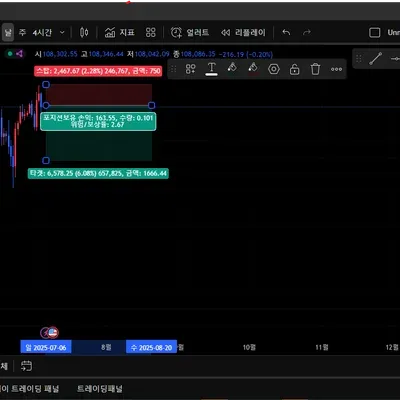Image resolution: width=400 pixels, height=400 pixels.
Task: Open the text color T tool
Action: [x=211, y=69]
